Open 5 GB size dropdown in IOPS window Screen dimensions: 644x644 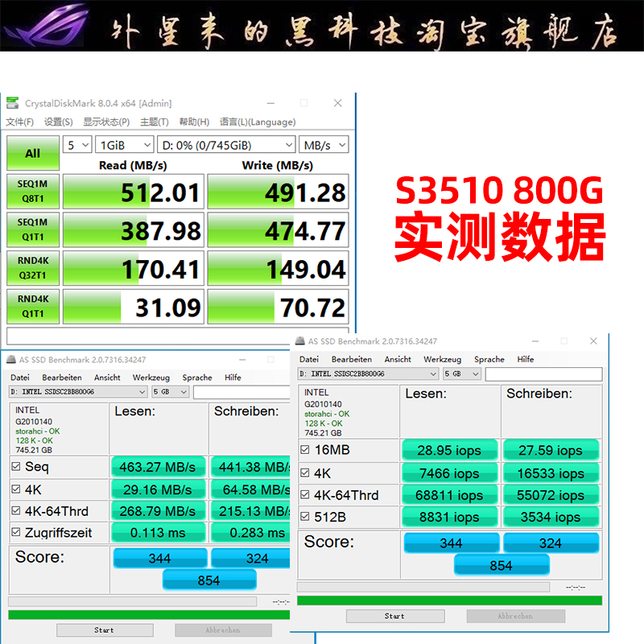(462, 374)
